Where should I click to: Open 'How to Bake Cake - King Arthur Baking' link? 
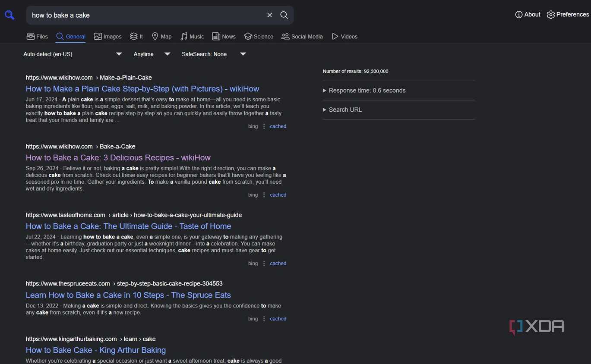[95, 350]
